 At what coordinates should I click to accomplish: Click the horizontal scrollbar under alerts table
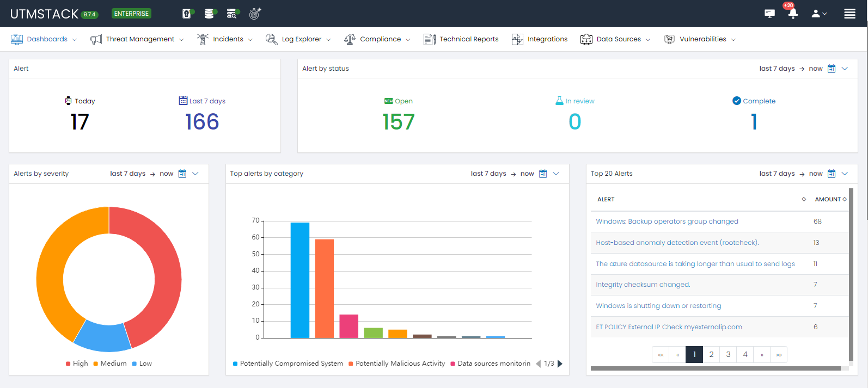tap(716, 368)
